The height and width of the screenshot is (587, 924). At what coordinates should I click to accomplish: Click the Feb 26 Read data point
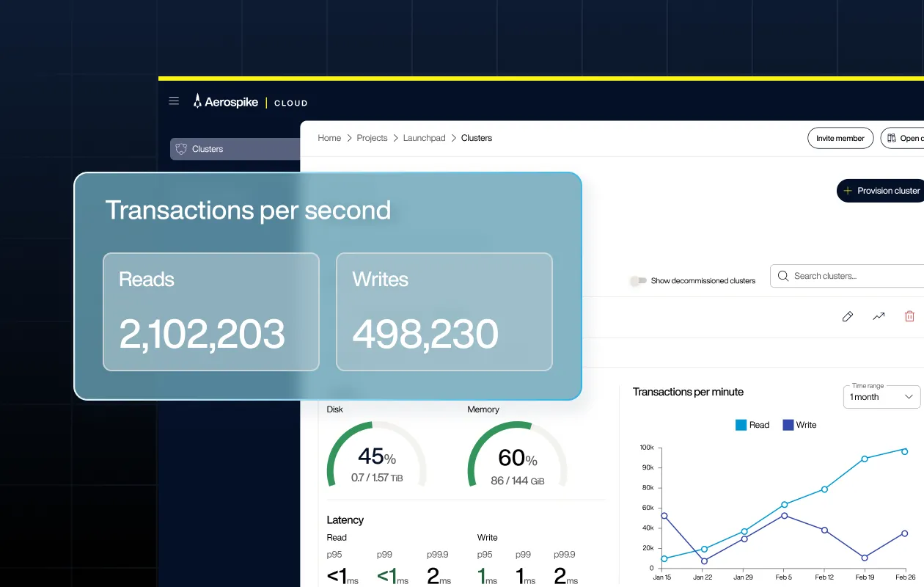pyautogui.click(x=904, y=451)
